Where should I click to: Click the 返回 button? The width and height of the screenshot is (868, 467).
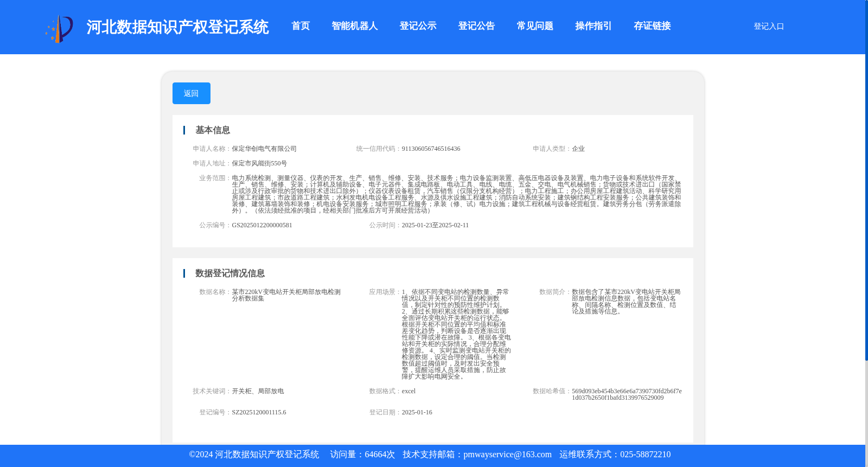(x=192, y=93)
